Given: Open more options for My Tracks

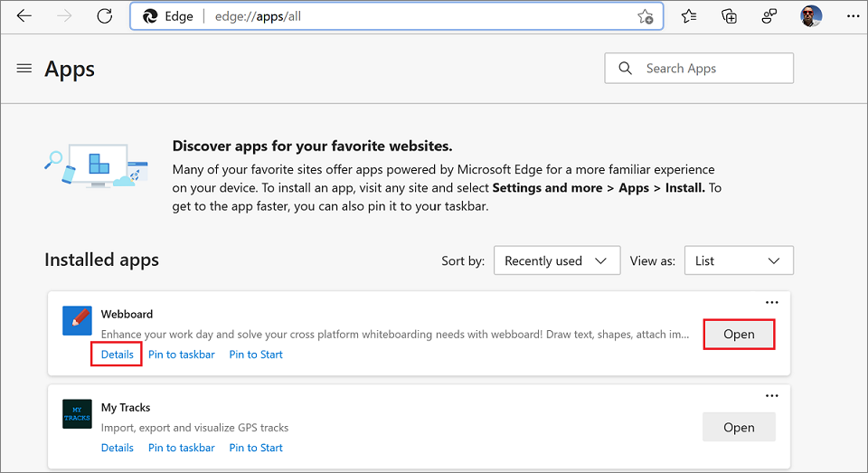Looking at the screenshot, I should pos(771,395).
